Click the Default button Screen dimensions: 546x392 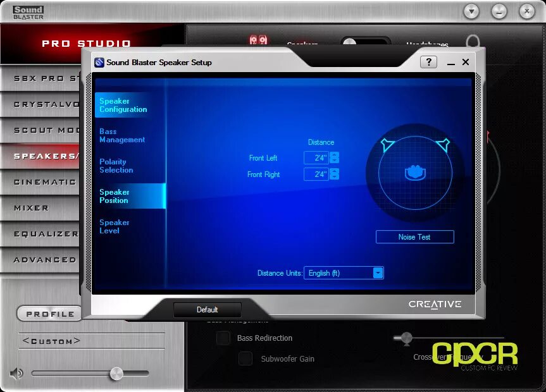tap(207, 310)
